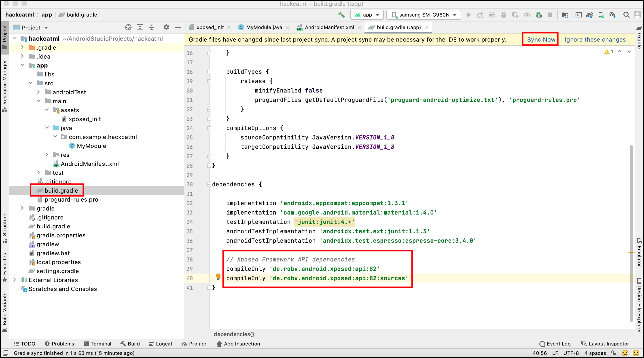Image resolution: width=644 pixels, height=358 pixels.
Task: Click the Sync Now link
Action: point(541,40)
